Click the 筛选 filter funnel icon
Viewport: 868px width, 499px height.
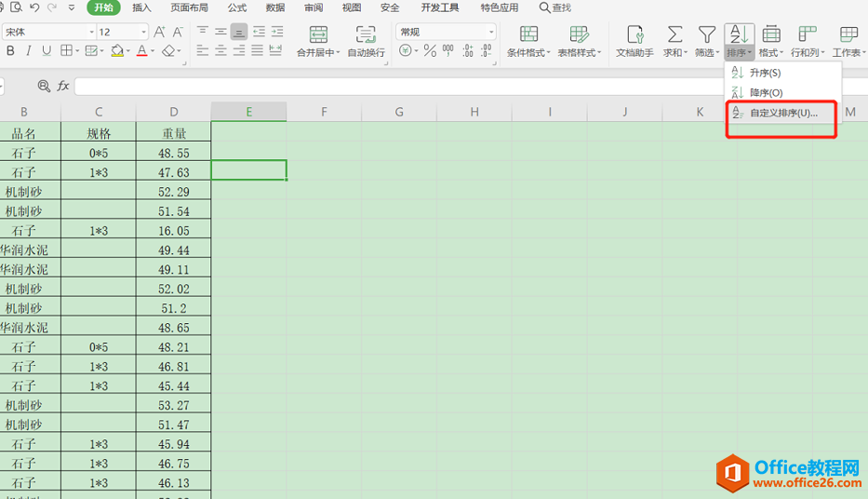click(706, 35)
